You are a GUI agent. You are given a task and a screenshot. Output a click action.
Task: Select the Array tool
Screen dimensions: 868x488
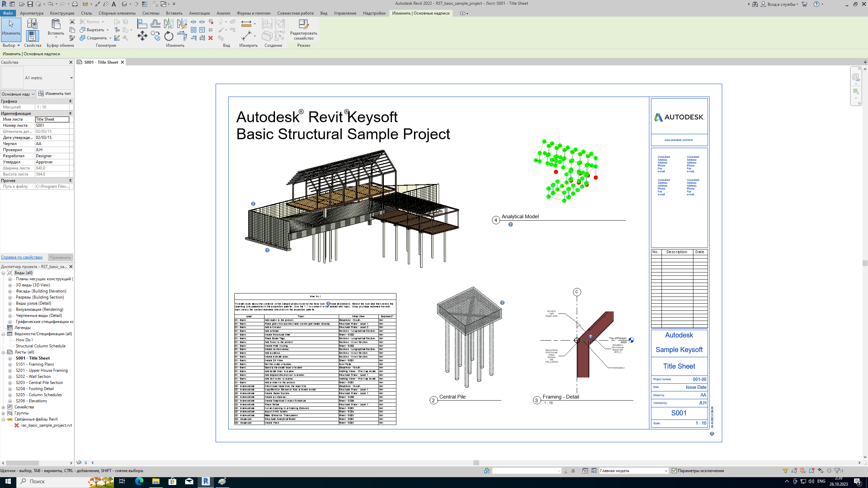point(194,30)
